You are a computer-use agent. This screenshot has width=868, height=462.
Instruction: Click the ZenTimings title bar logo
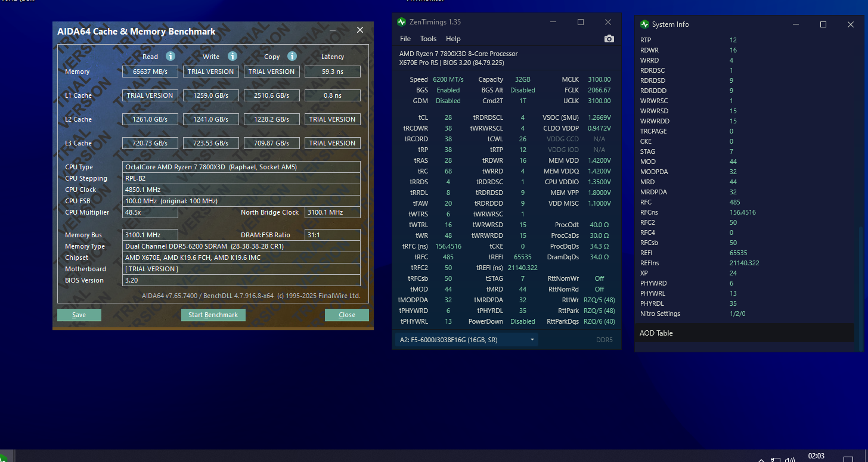pos(402,22)
